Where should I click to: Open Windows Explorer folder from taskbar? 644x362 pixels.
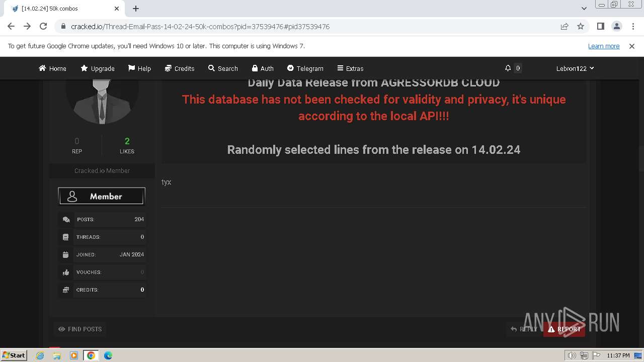[x=57, y=355]
